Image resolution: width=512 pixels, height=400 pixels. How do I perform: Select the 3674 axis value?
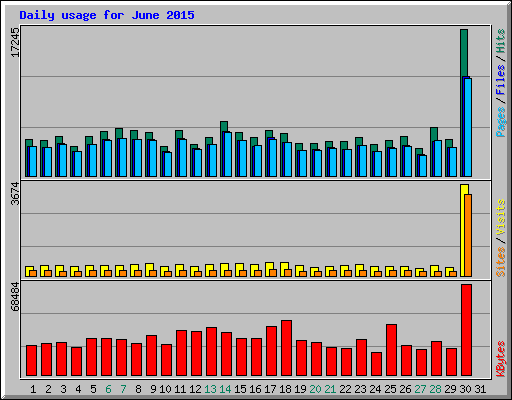pyautogui.click(x=15, y=193)
